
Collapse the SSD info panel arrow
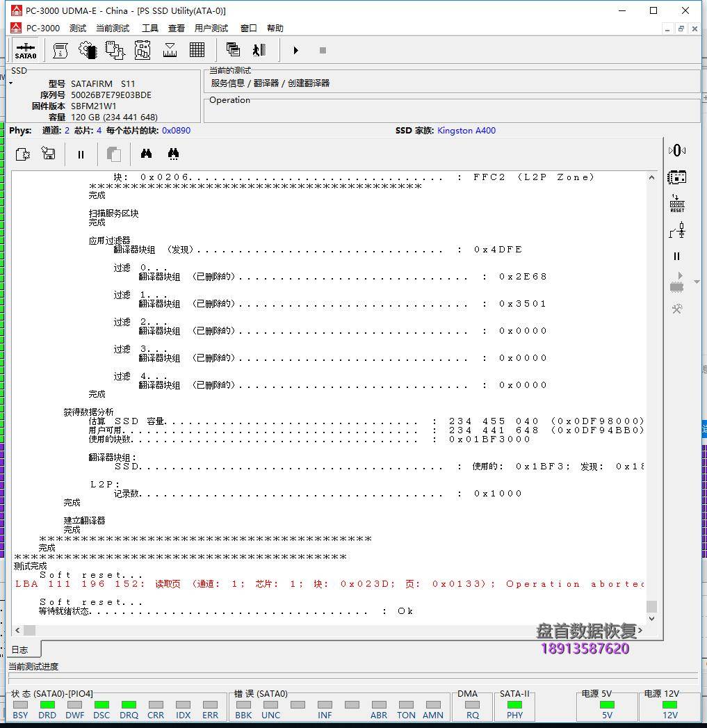tap(11, 83)
